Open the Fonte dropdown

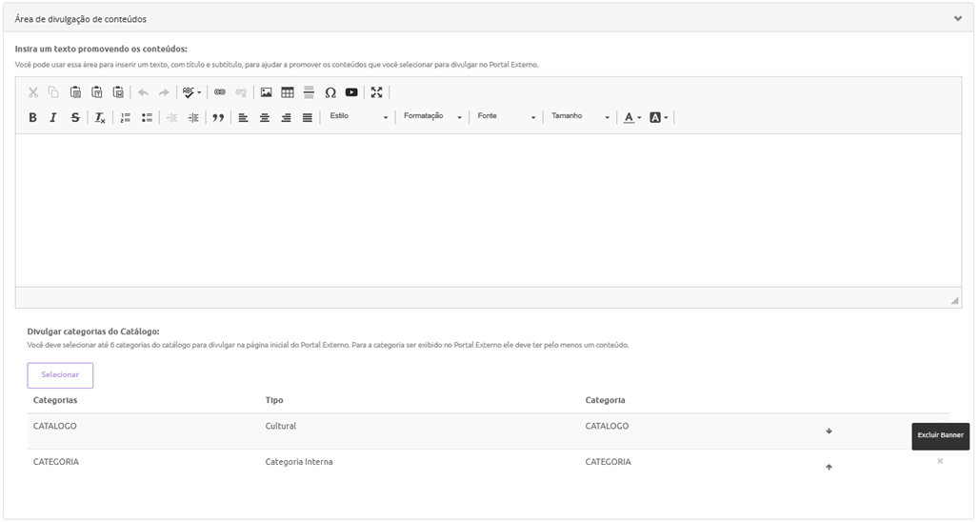pyautogui.click(x=506, y=117)
